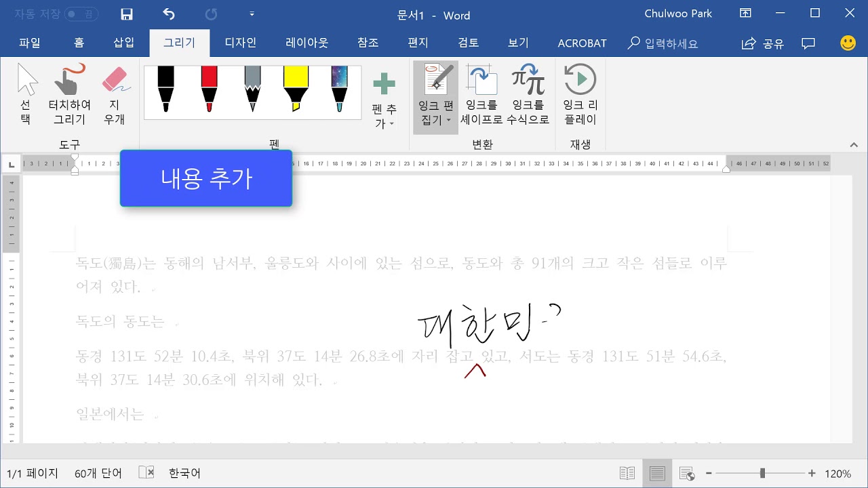Adjust the zoom slider handle

pyautogui.click(x=763, y=473)
